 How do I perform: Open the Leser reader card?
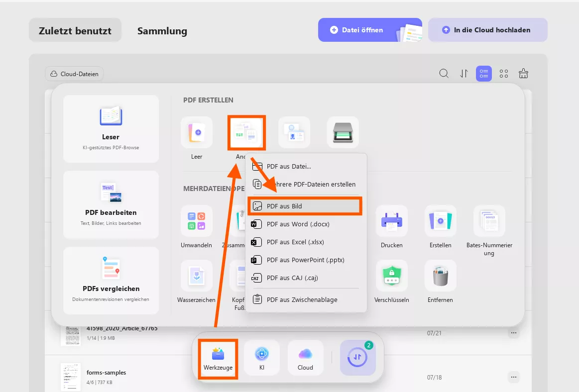(x=111, y=128)
